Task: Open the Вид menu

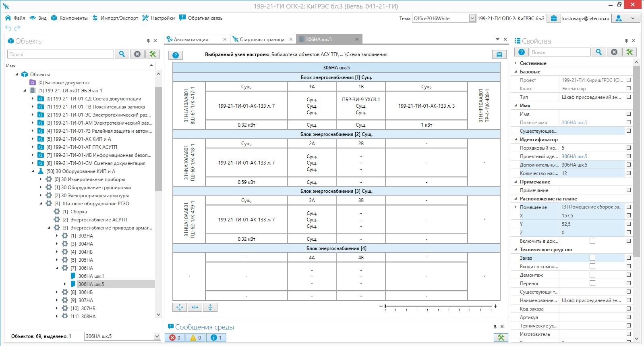Action: pyautogui.click(x=38, y=18)
